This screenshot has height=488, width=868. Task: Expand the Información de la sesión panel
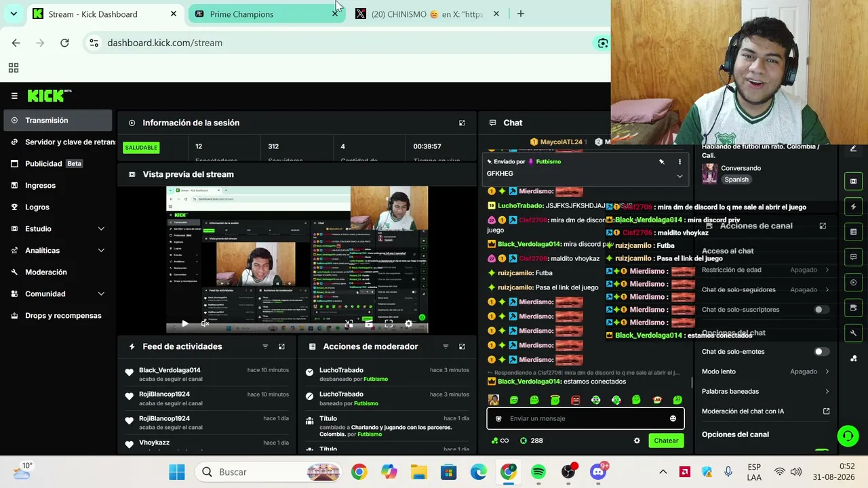(462, 123)
